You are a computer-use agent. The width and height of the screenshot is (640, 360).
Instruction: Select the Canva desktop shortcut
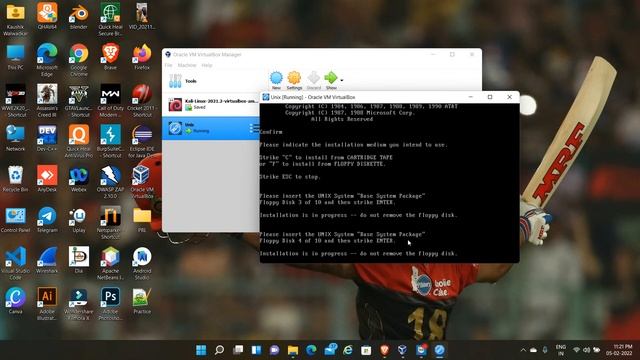(16, 300)
